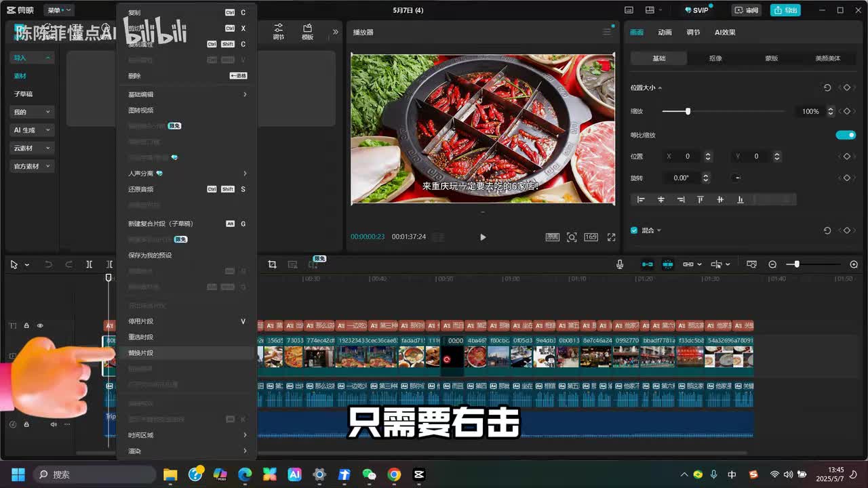The image size is (868, 488).
Task: Expand the 基础编辑 submenu in context menu
Action: coord(186,94)
